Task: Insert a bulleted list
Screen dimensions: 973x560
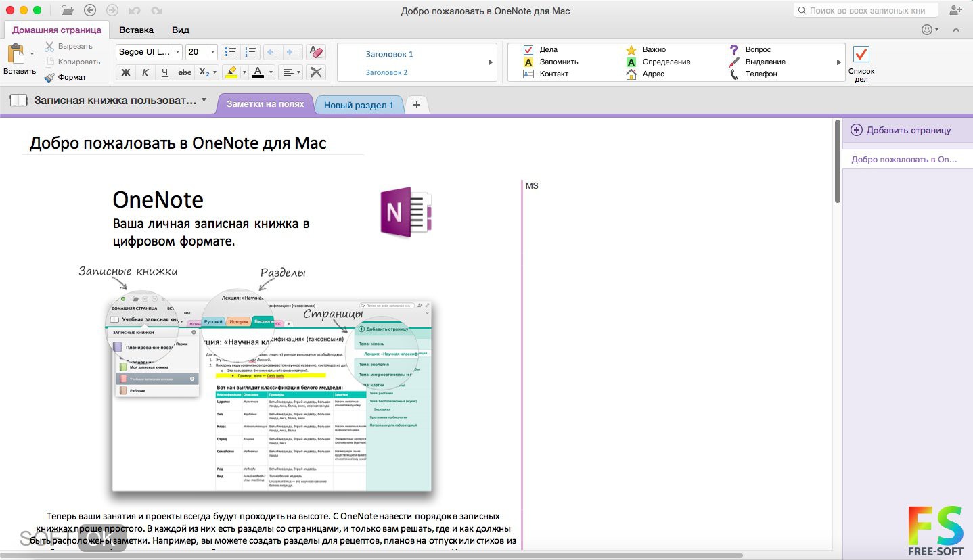Action: coord(231,52)
